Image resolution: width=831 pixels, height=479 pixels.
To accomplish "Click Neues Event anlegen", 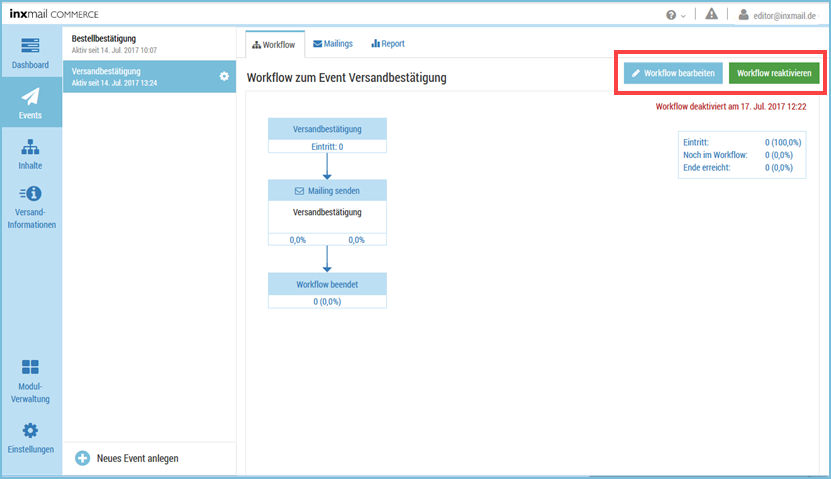I will point(137,458).
